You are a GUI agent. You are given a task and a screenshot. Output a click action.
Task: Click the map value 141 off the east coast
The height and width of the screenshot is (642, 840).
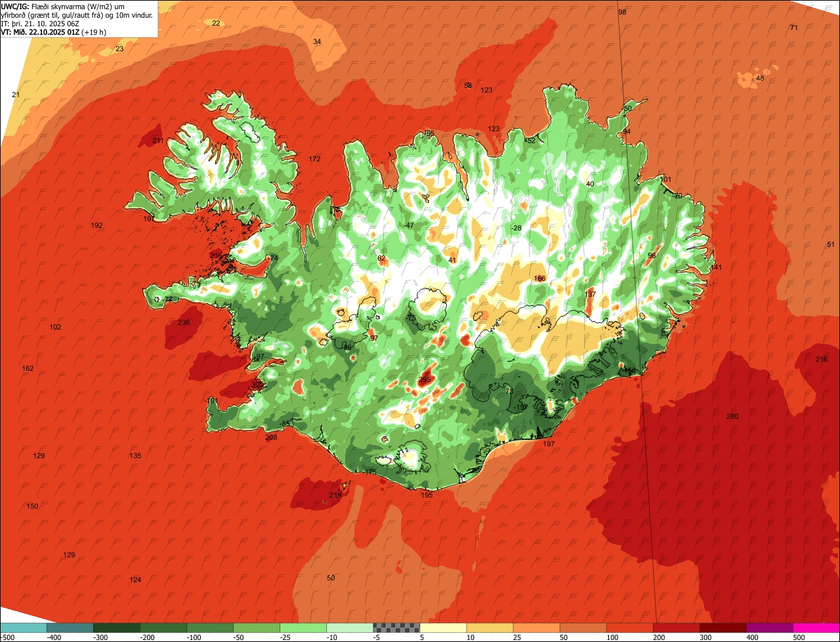716,267
